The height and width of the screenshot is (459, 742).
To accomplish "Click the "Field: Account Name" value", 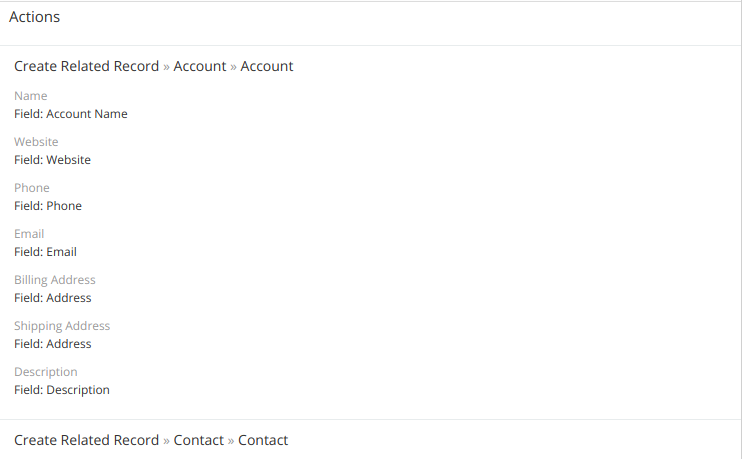I will [x=71, y=114].
